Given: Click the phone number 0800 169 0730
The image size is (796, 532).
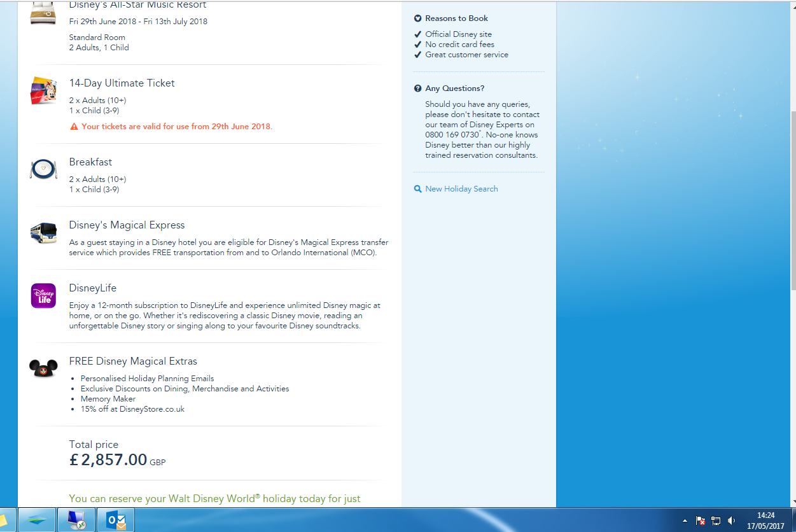Looking at the screenshot, I should [x=452, y=135].
